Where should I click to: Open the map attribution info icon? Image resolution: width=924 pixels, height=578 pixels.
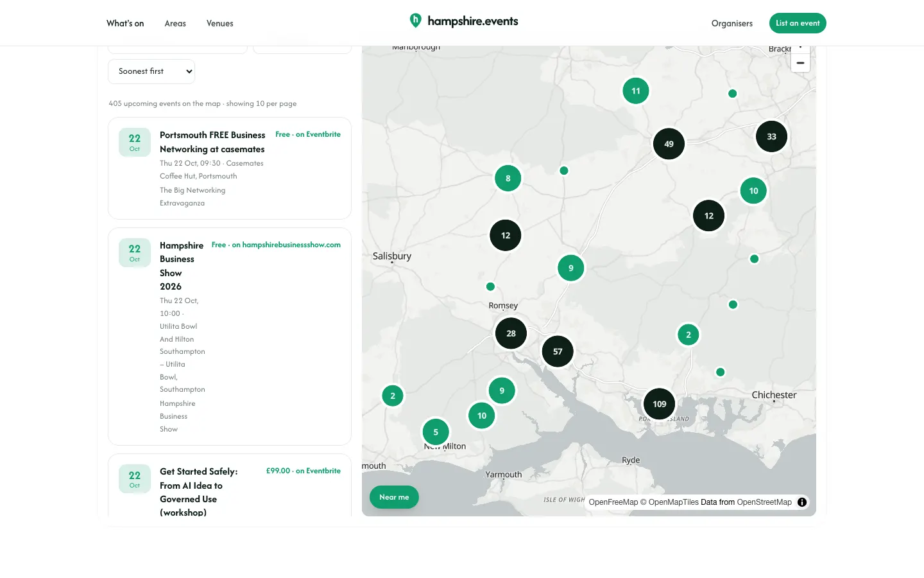tap(802, 502)
